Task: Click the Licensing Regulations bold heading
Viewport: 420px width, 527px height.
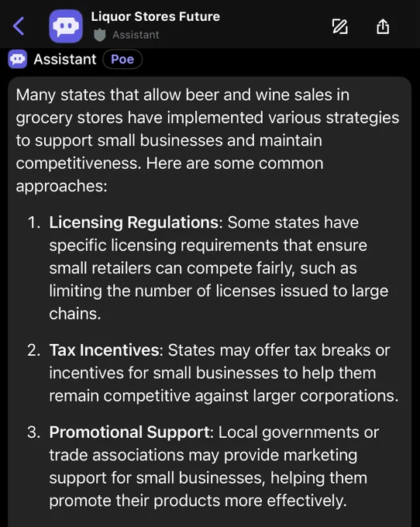Action: tap(134, 223)
